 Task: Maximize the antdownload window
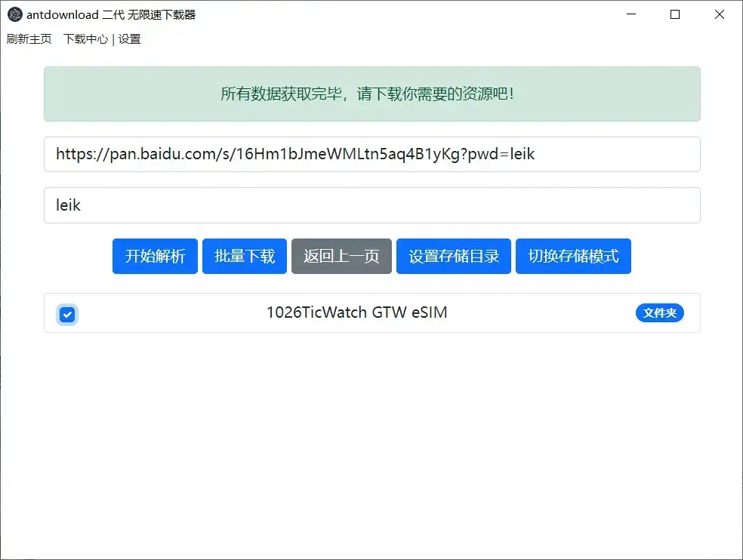pyautogui.click(x=675, y=14)
